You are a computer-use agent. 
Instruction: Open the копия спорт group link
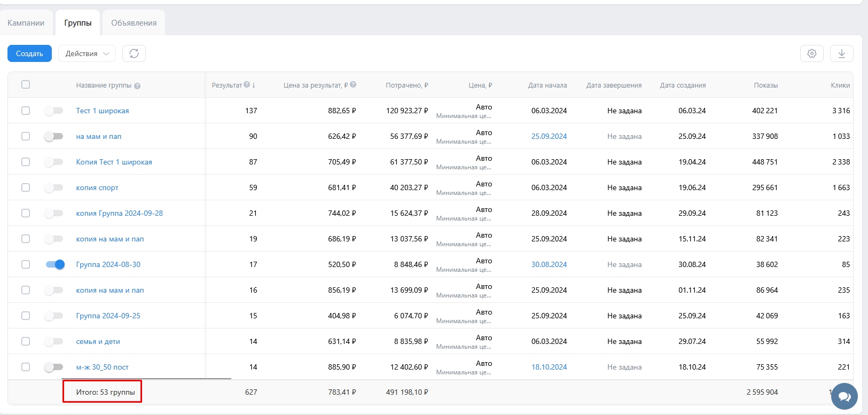(x=97, y=187)
